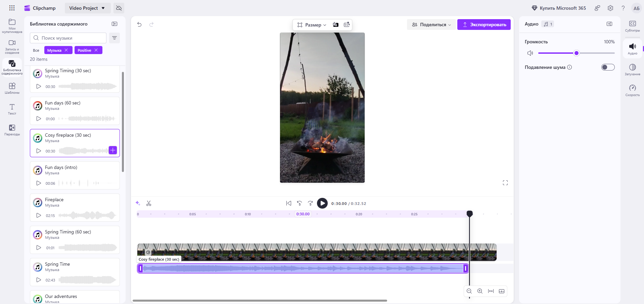Adjust the Громкость volume slider handle
This screenshot has height=304, width=644.
577,53
